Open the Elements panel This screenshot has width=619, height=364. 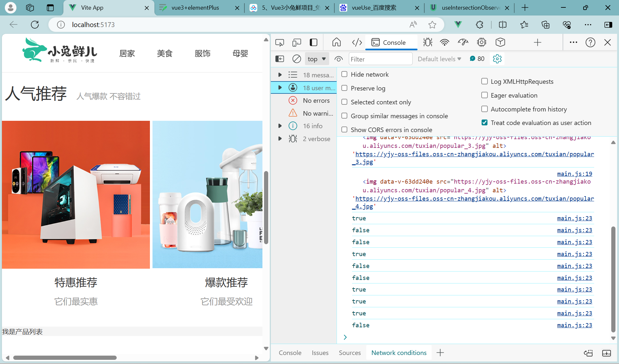point(357,42)
